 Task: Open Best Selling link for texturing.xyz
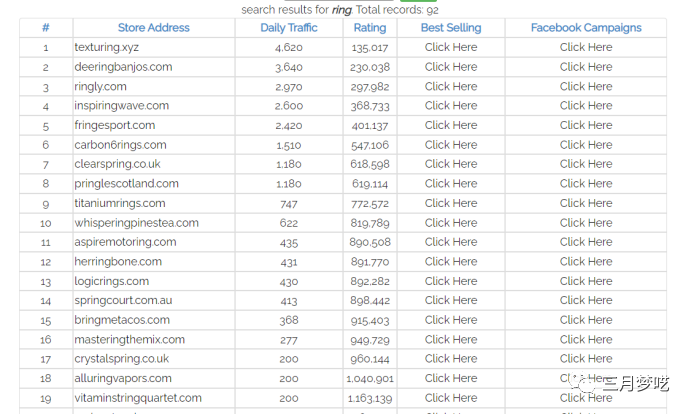pos(451,47)
